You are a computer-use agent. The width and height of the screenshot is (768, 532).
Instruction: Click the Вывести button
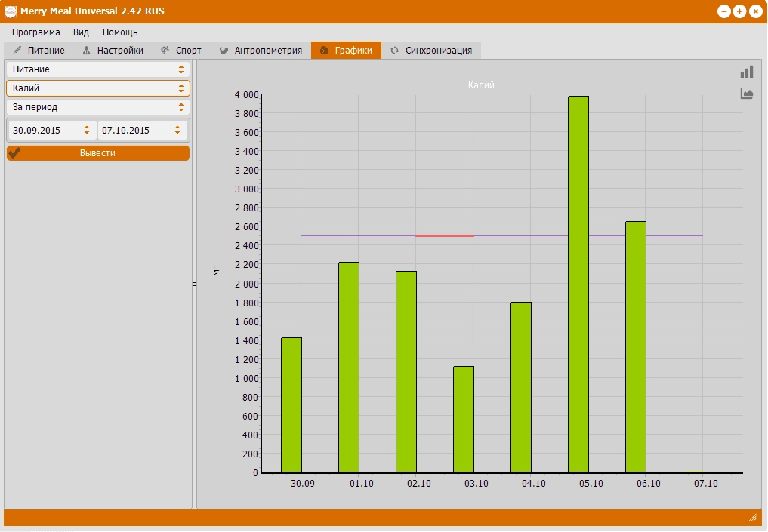(98, 153)
